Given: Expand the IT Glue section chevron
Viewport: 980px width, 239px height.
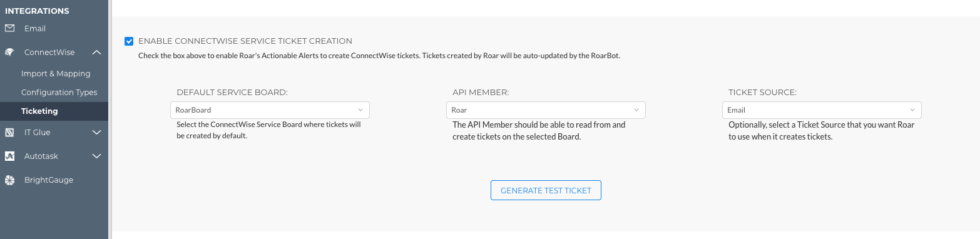Looking at the screenshot, I should pos(96,133).
